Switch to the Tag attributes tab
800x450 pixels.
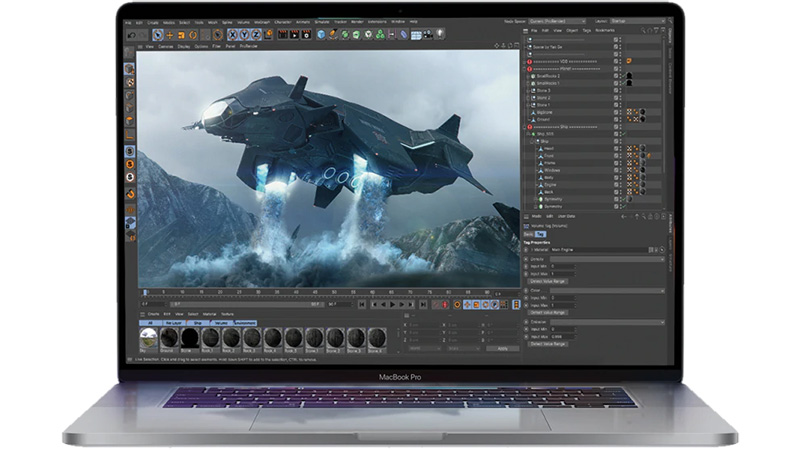pos(540,234)
